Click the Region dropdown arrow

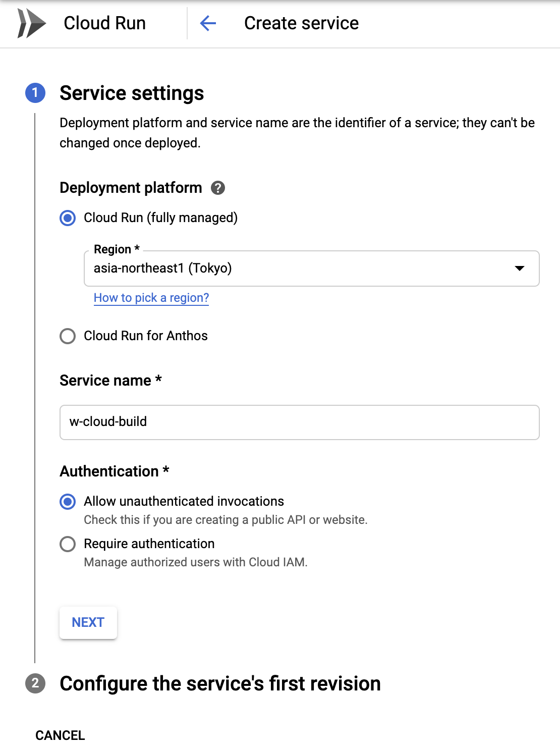tap(520, 269)
